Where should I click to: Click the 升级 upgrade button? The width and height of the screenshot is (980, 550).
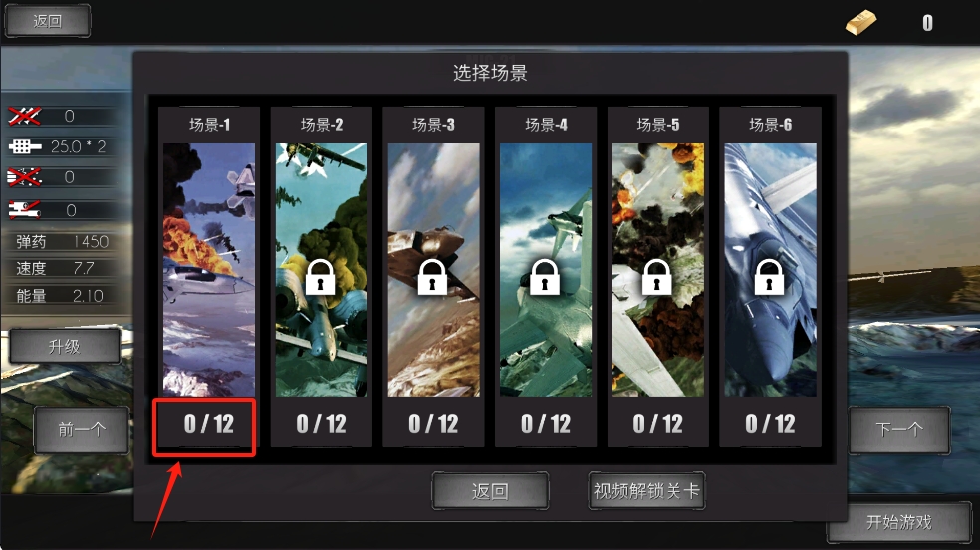tap(65, 347)
